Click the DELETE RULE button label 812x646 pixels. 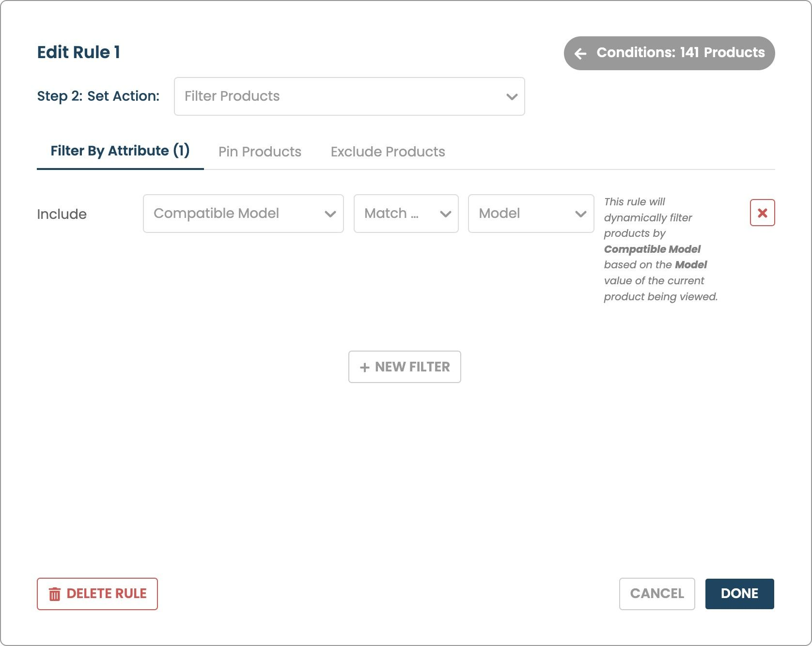107,594
